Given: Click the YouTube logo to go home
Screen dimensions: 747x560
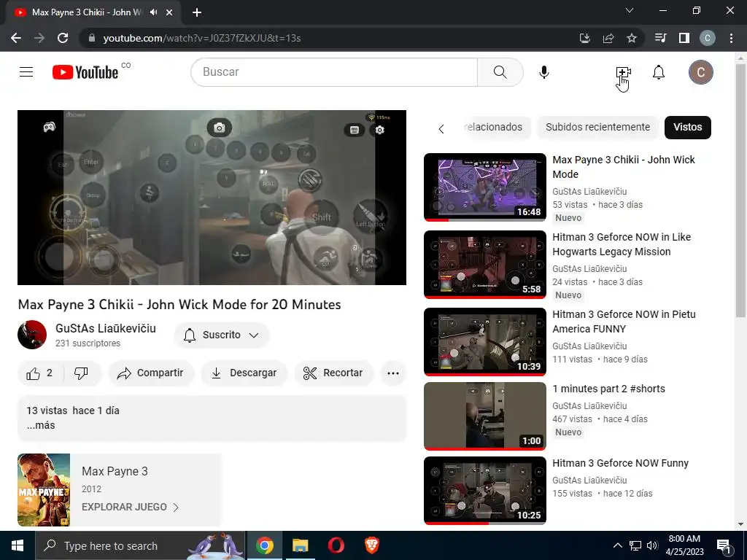Looking at the screenshot, I should coord(85,72).
